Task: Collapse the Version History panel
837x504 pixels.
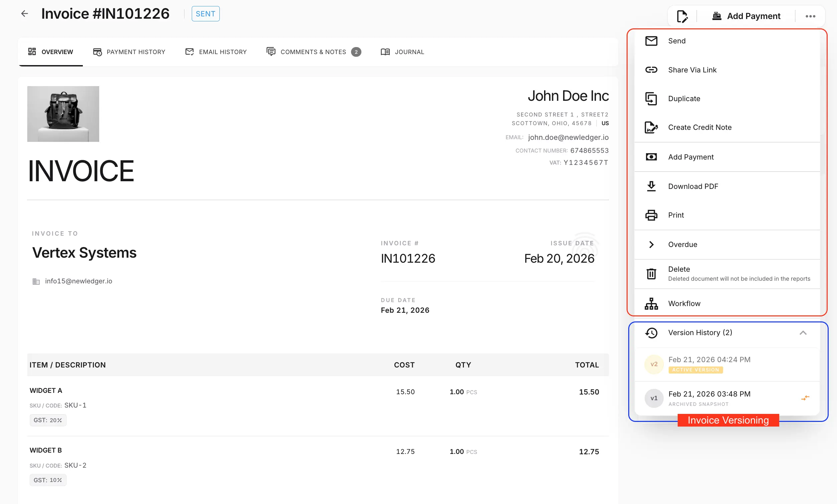Action: click(803, 333)
